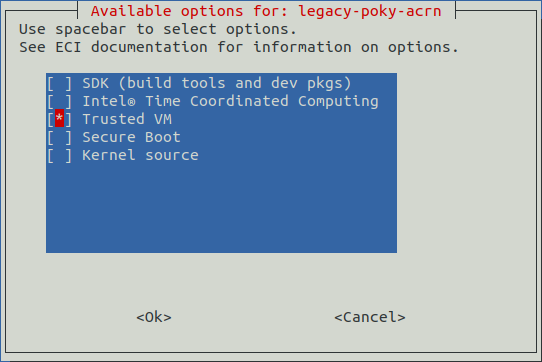The height and width of the screenshot is (362, 542).
Task: Confirm selections with the Ok button
Action: pyautogui.click(x=154, y=317)
